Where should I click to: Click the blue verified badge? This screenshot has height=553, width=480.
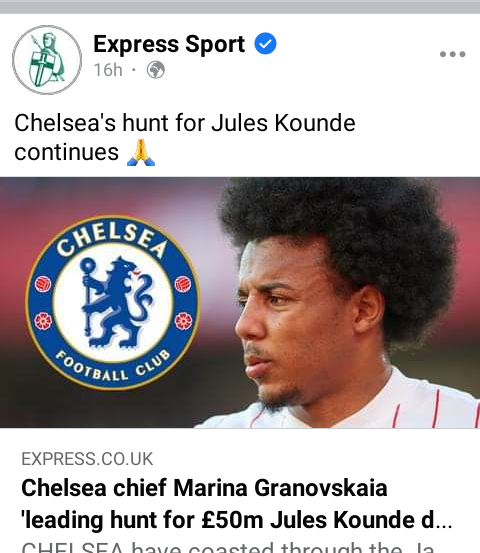click(x=265, y=43)
